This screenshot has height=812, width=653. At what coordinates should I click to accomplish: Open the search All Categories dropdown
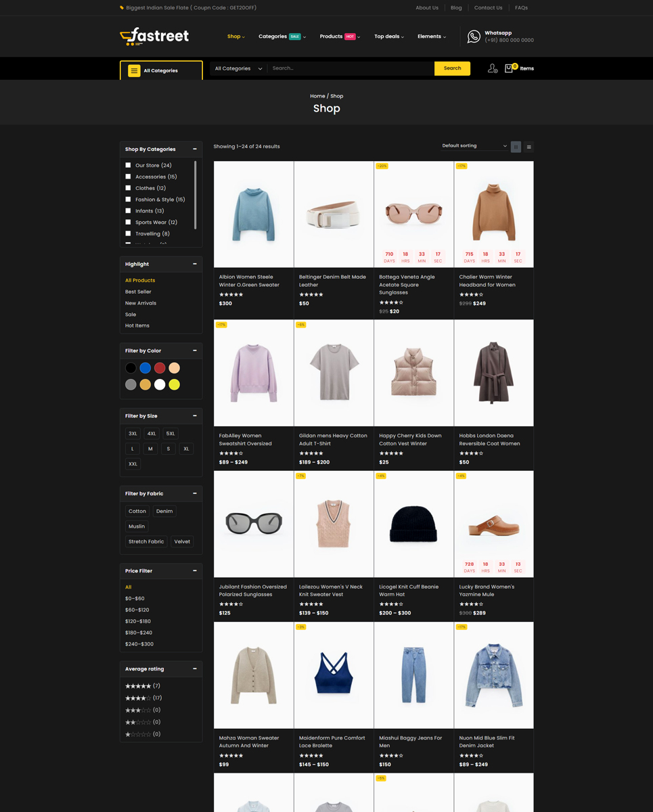pyautogui.click(x=238, y=68)
